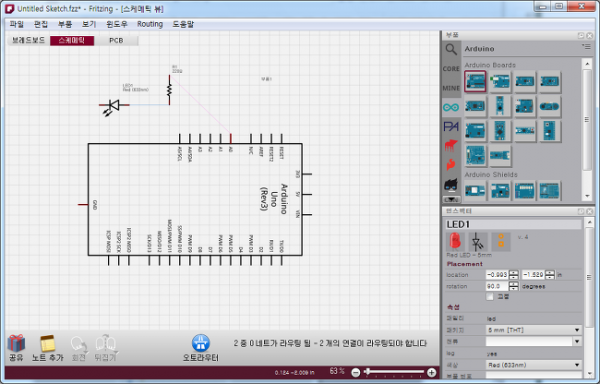
Task: Undock the Inspector panel float button
Action: click(581, 212)
